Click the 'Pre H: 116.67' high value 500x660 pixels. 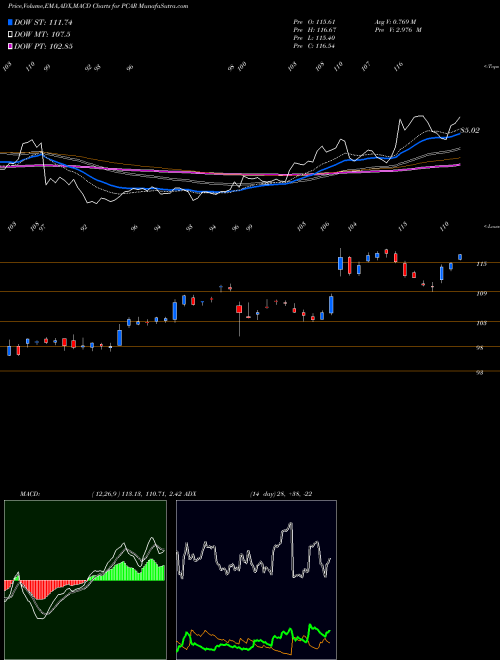click(314, 30)
